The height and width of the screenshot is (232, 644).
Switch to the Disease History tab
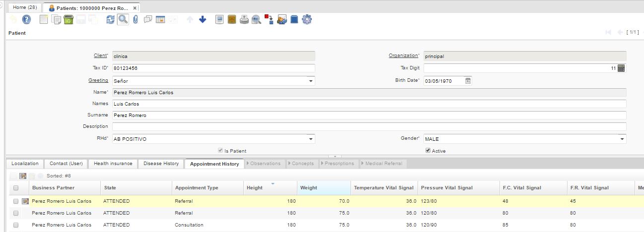pyautogui.click(x=161, y=164)
